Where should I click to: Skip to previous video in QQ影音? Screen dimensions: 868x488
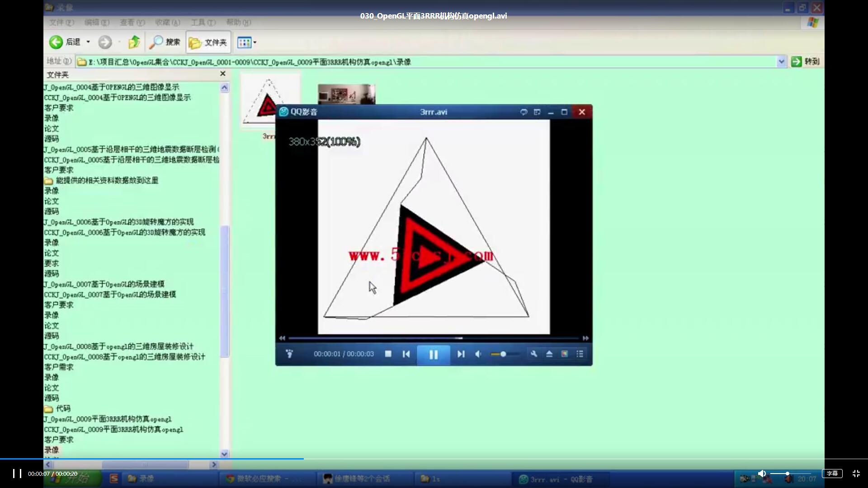(406, 354)
